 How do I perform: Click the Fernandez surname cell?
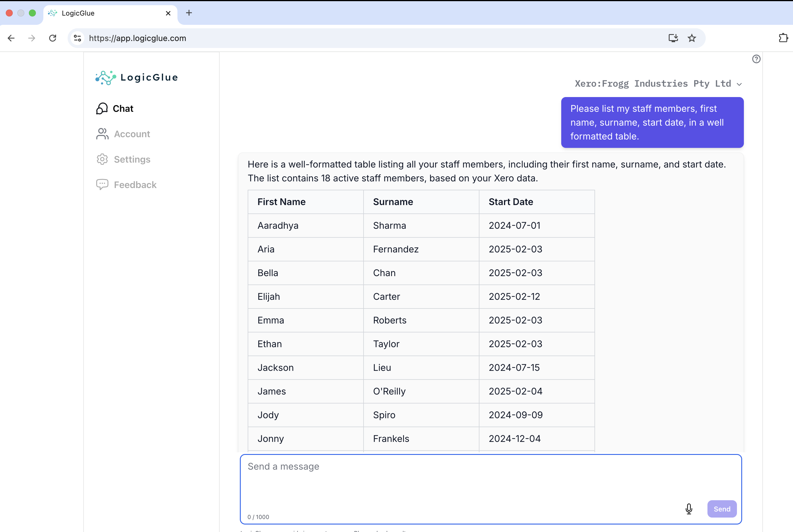(x=421, y=249)
